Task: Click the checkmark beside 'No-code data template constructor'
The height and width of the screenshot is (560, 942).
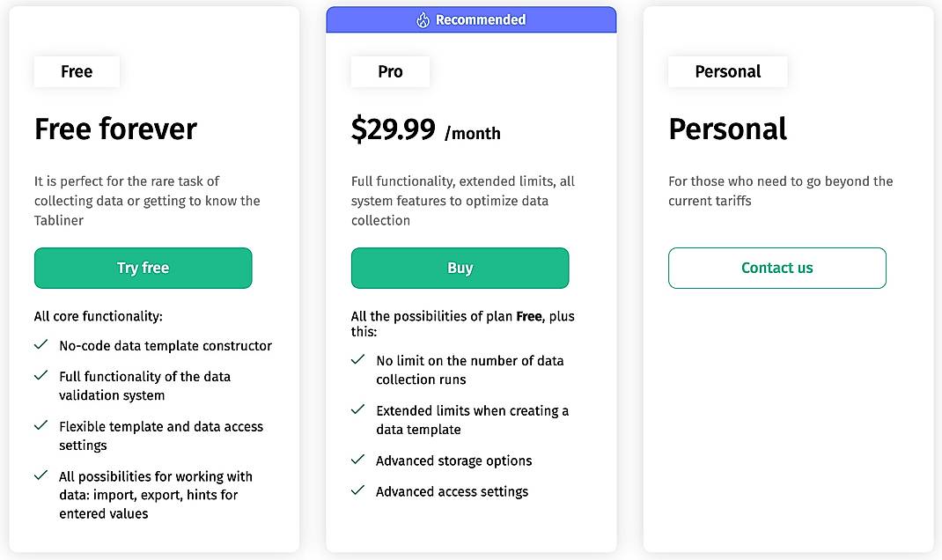Action: point(40,344)
